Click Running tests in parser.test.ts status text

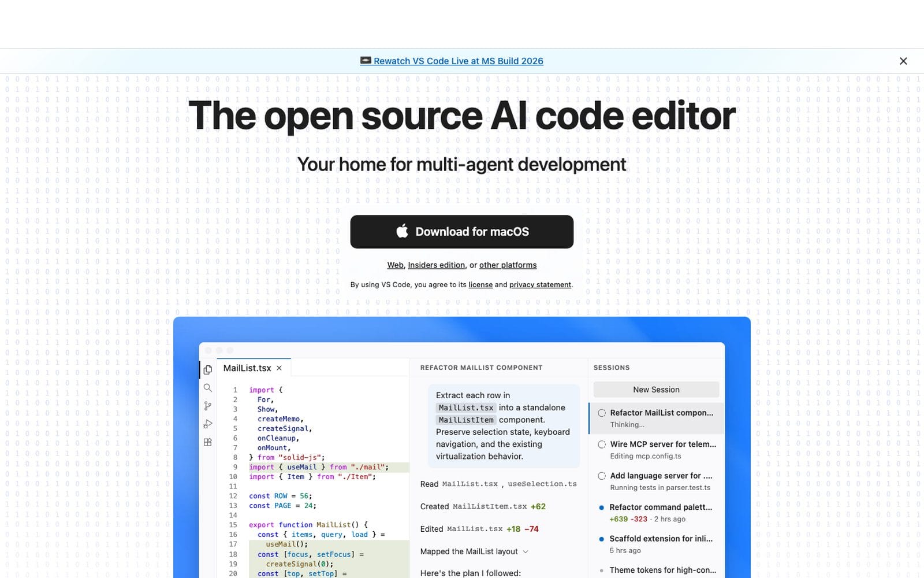pyautogui.click(x=660, y=488)
